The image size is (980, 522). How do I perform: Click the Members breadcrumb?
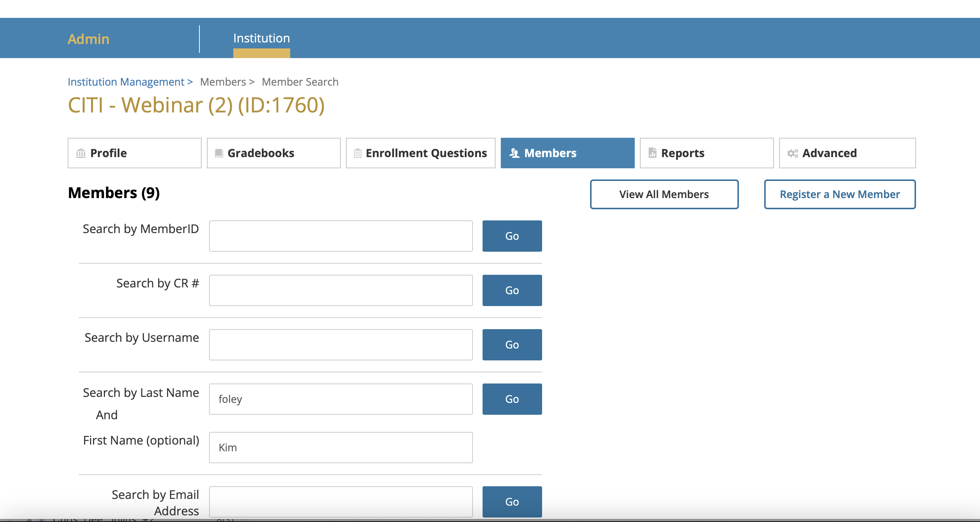pyautogui.click(x=227, y=82)
